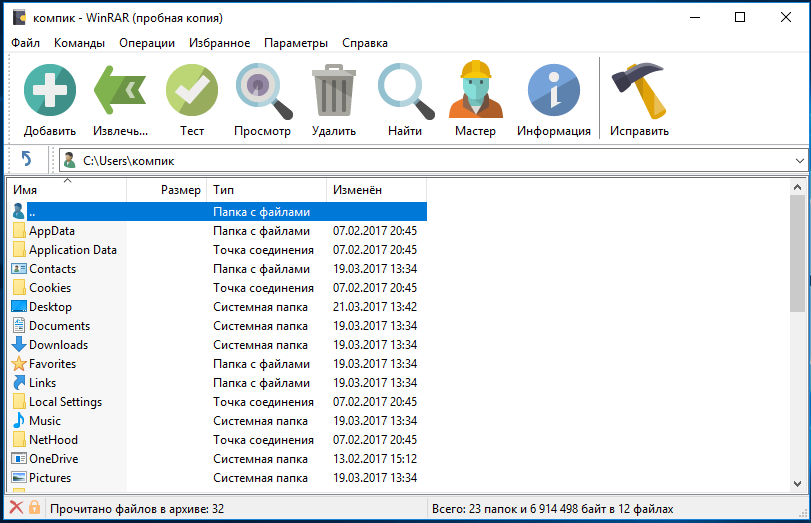Open the Файл menu
Image resolution: width=811 pixels, height=523 pixels.
(25, 43)
